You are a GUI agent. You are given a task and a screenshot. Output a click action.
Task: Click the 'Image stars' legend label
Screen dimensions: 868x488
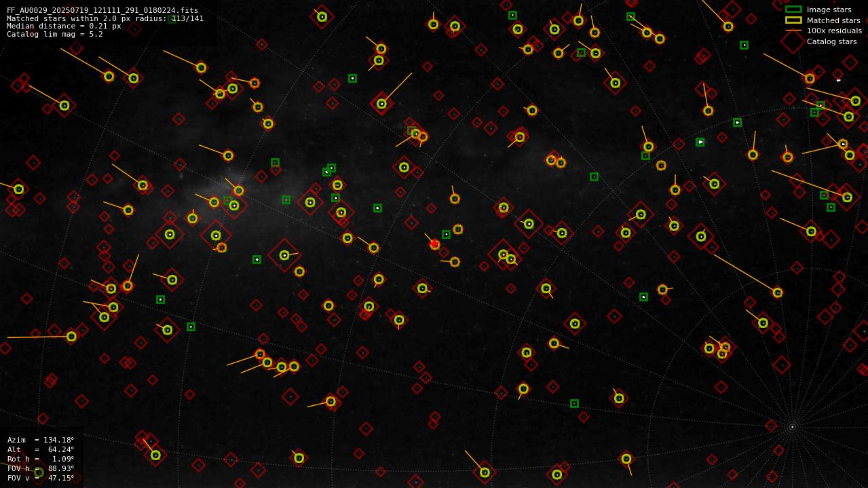click(x=829, y=10)
